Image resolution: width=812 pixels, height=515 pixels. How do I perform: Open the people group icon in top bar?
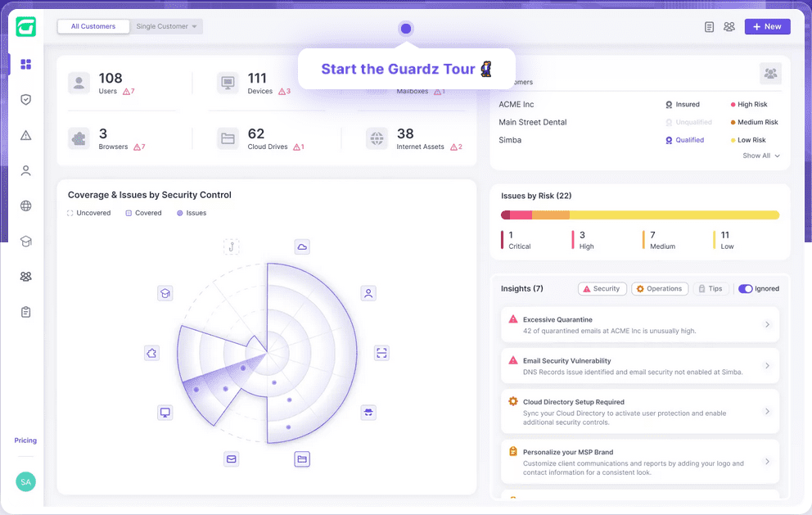[x=729, y=26]
